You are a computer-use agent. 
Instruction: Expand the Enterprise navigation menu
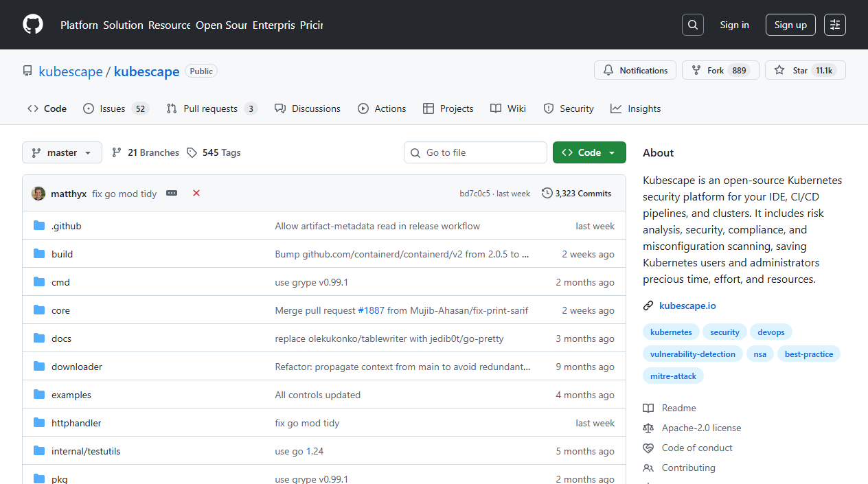273,25
